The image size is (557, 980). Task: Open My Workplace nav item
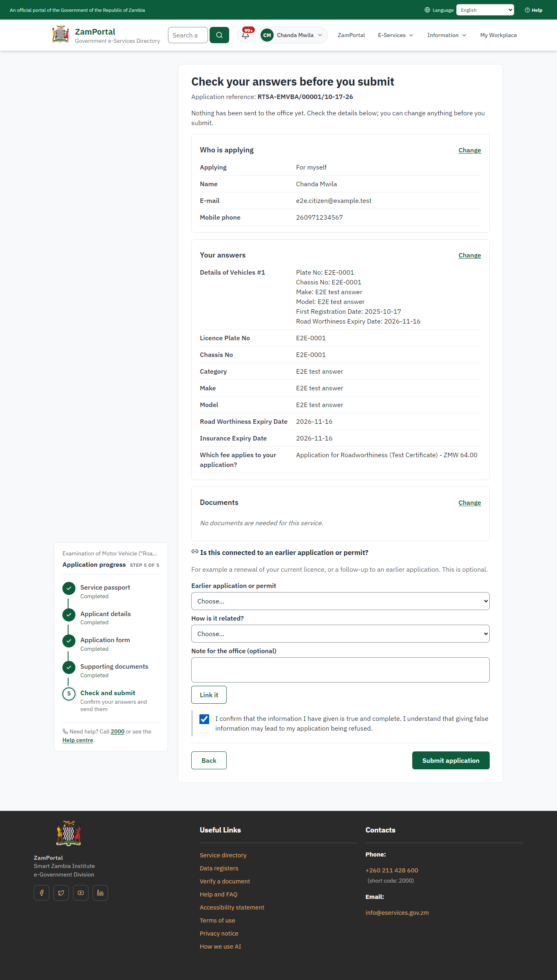coord(499,35)
